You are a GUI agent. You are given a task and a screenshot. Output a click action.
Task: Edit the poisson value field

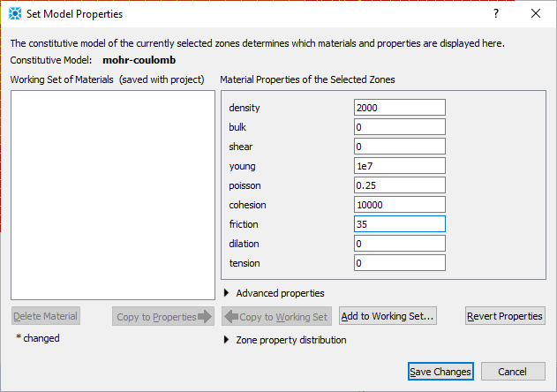[x=399, y=185]
